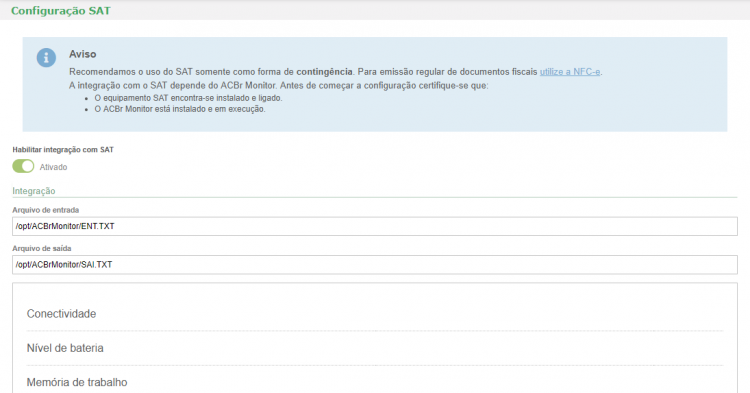Click the Configuração SAT page title
The height and width of the screenshot is (393, 750).
click(61, 11)
